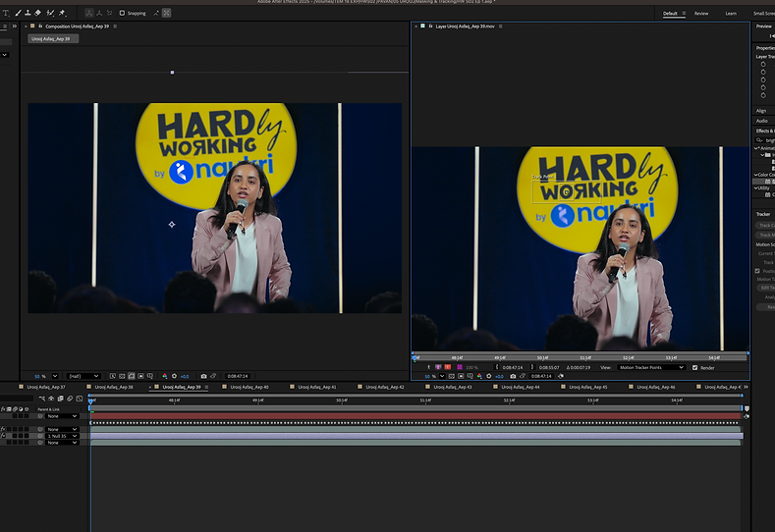Open comp viewer magnification dropdown
The height and width of the screenshot is (532, 775).
point(55,376)
